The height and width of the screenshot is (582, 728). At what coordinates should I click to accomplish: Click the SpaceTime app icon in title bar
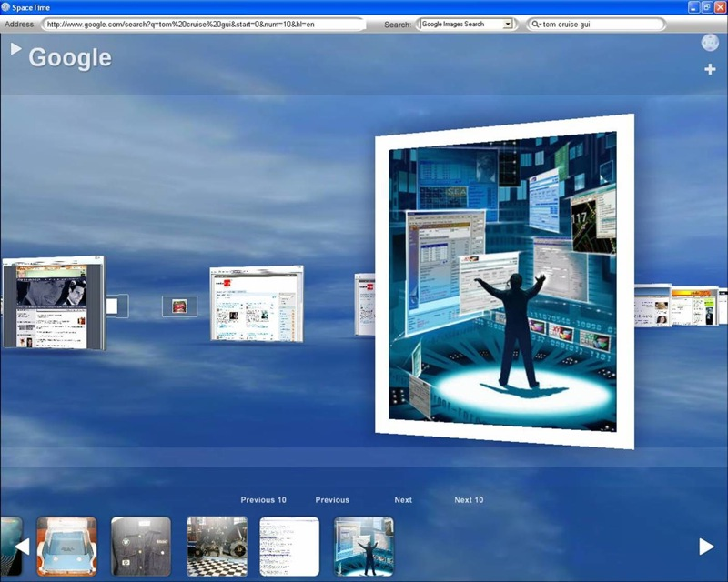click(x=5, y=7)
